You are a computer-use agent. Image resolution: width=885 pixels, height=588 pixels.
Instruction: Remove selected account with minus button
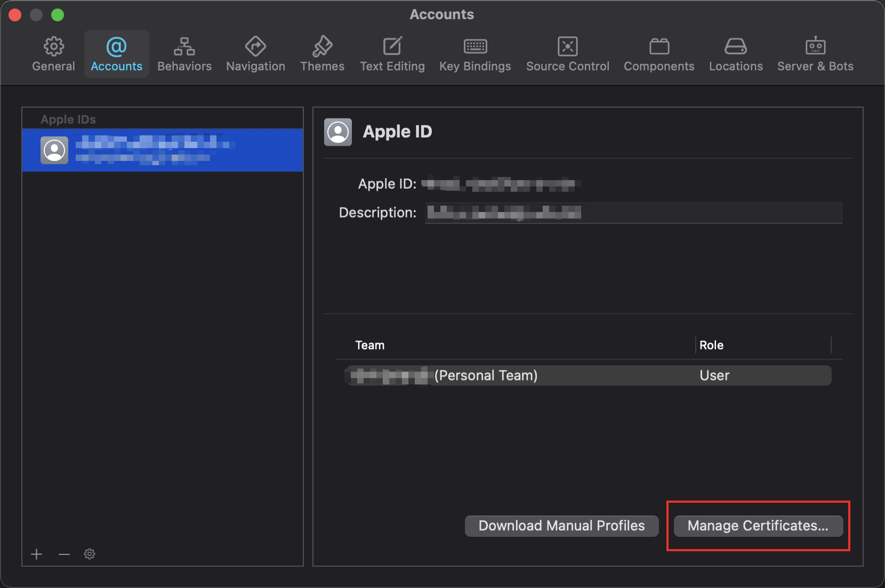pos(64,554)
